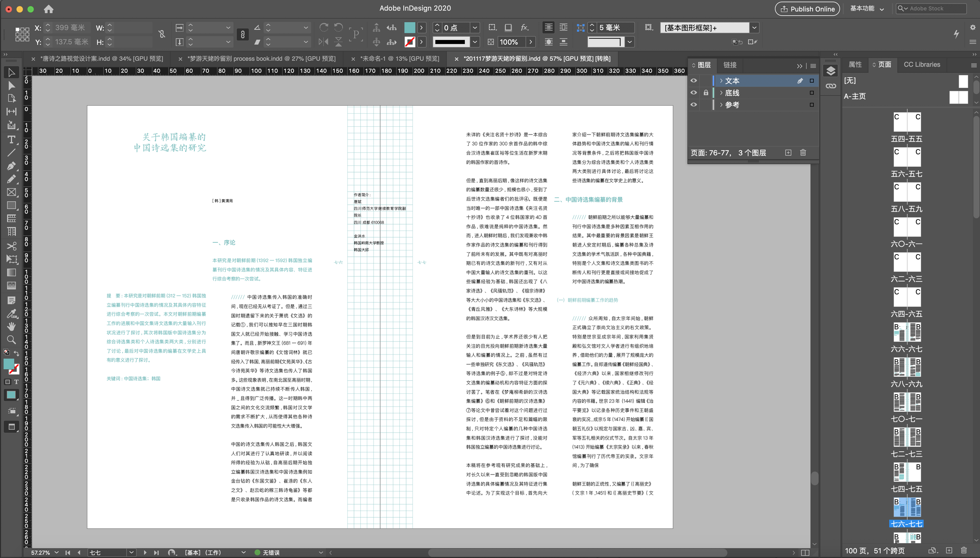Open the effects fx button

(x=524, y=27)
